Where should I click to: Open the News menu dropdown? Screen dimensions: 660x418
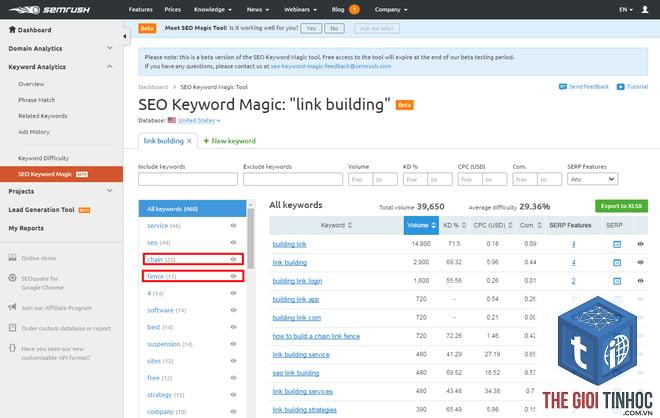258,9
